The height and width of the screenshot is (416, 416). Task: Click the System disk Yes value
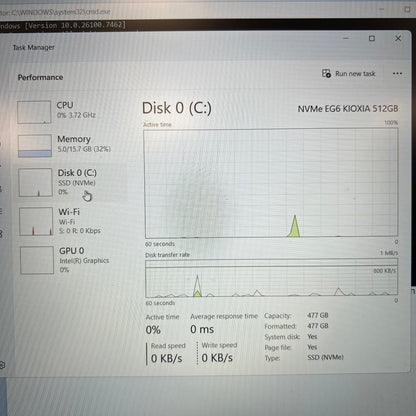pyautogui.click(x=312, y=336)
